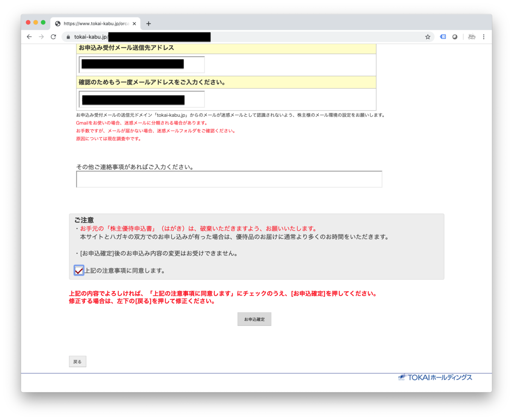This screenshot has height=420, width=513.
Task: Click the 確認のためもう一度メールアドレス heading
Action: 152,82
